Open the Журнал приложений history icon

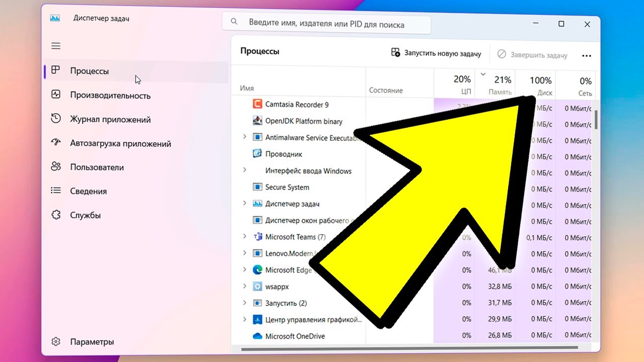tap(56, 119)
